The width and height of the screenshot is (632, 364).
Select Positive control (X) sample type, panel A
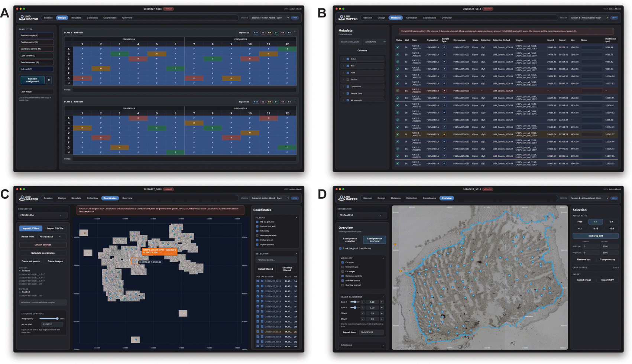coord(36,42)
